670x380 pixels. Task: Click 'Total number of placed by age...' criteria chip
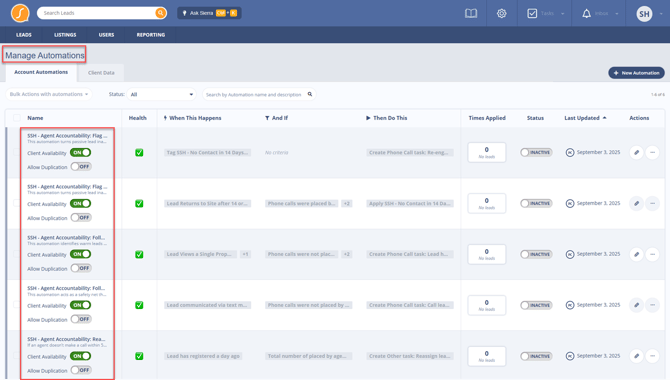tap(308, 356)
